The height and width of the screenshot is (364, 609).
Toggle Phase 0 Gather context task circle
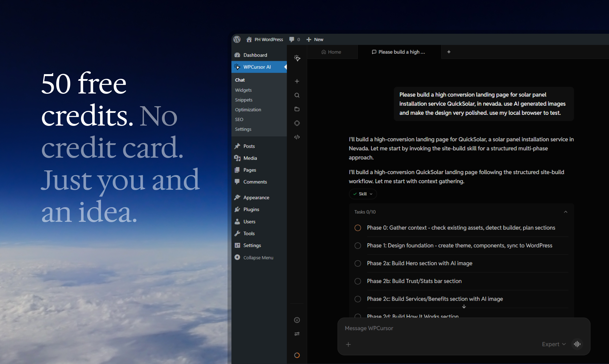(358, 228)
